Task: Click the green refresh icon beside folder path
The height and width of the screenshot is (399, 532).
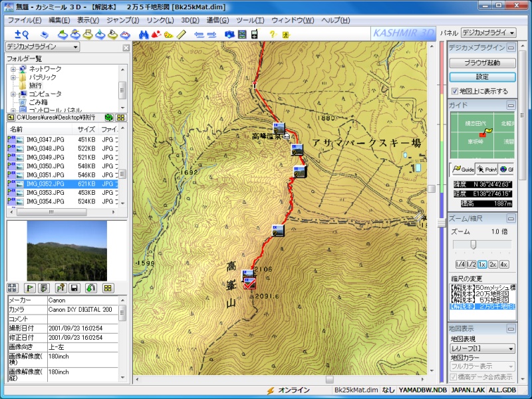Action: point(109,118)
